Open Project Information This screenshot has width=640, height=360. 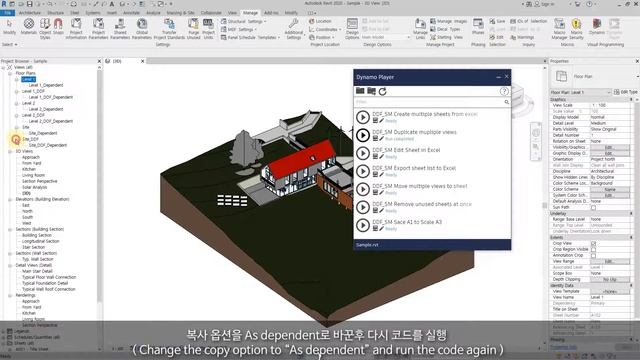coord(76,29)
